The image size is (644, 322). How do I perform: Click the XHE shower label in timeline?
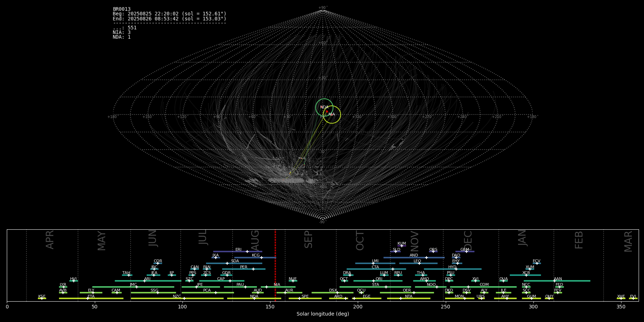click(621, 297)
